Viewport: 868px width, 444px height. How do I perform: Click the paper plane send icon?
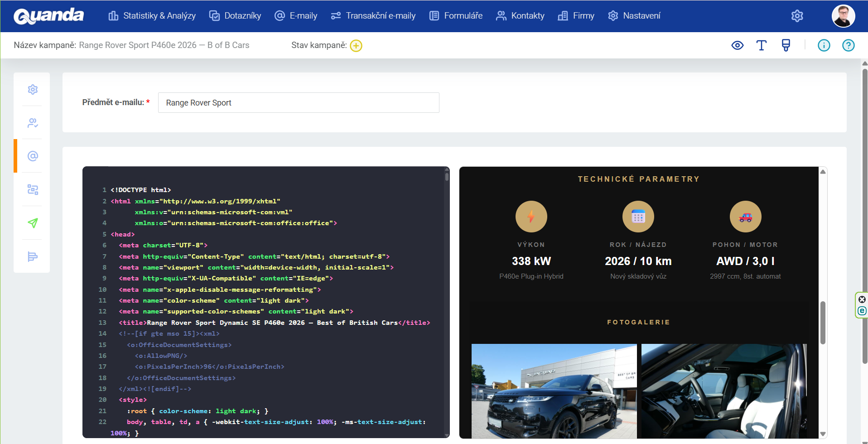click(x=33, y=223)
